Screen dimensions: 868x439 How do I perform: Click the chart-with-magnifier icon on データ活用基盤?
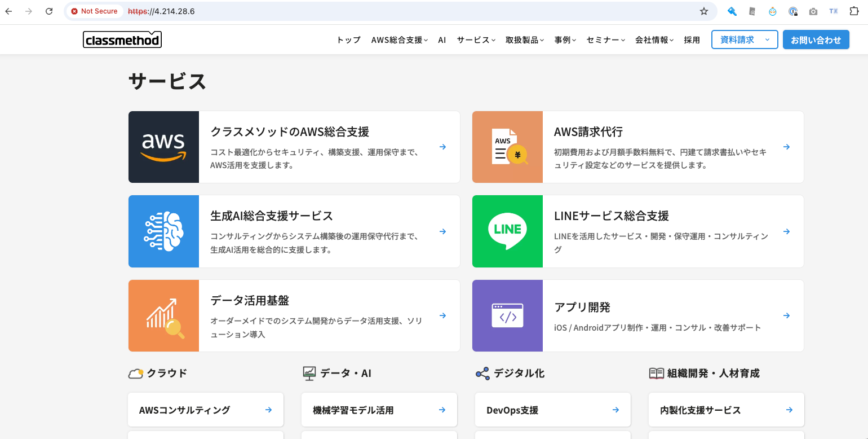click(x=163, y=315)
